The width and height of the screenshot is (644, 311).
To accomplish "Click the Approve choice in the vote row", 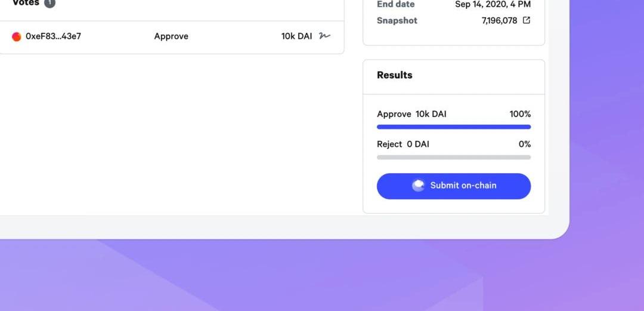I will 171,36.
